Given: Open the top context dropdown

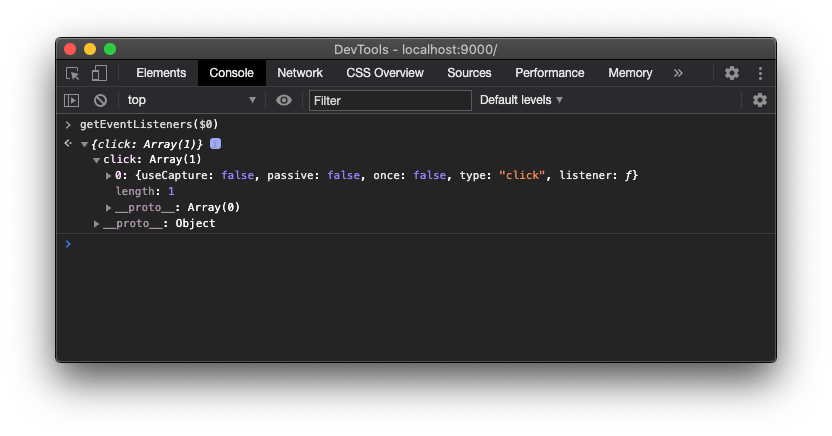Looking at the screenshot, I should tap(191, 100).
